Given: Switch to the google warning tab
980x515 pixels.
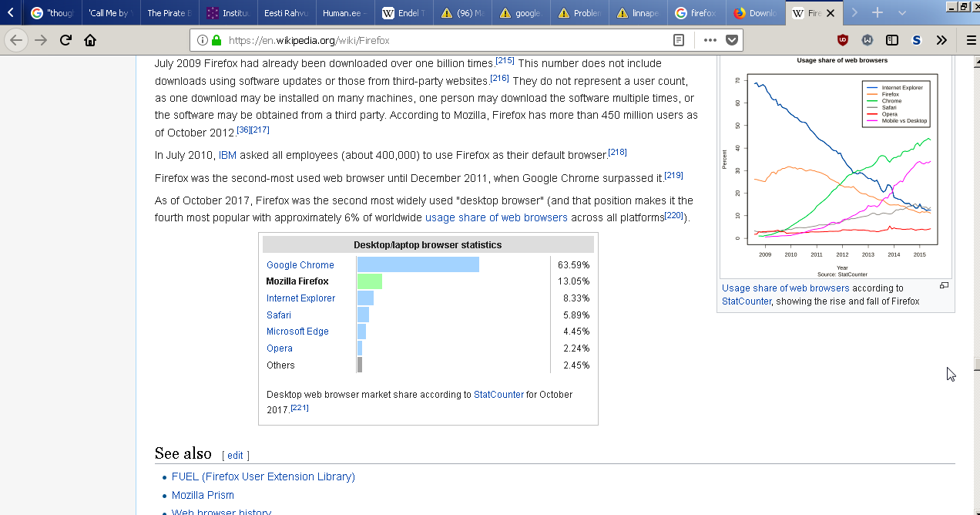Looking at the screenshot, I should click(x=521, y=13).
